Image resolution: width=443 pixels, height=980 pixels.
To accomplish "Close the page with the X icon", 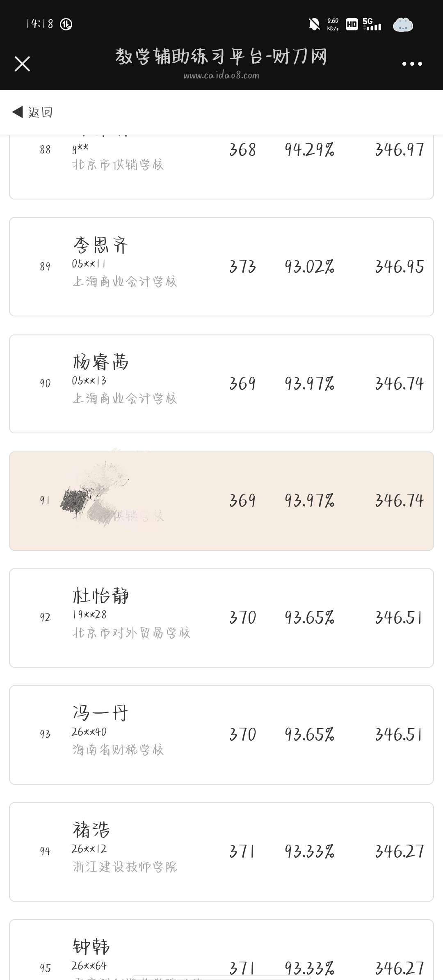I will pyautogui.click(x=22, y=64).
